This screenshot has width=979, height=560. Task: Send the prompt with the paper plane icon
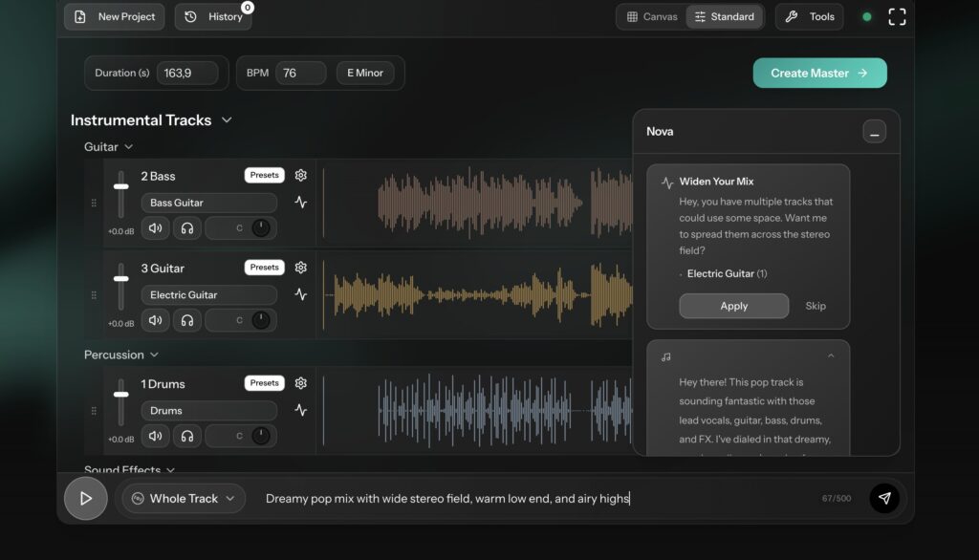tap(884, 498)
